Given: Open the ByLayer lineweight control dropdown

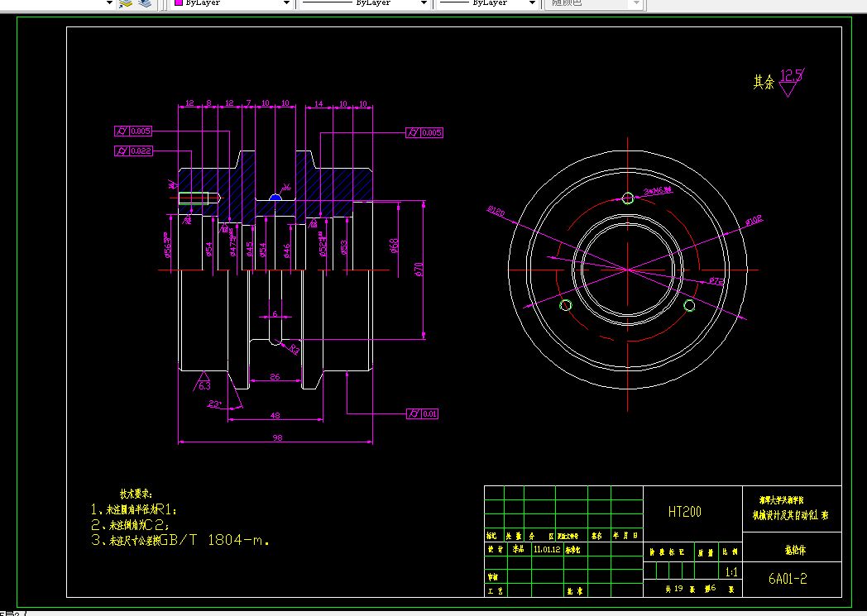Looking at the screenshot, I should (532, 2).
